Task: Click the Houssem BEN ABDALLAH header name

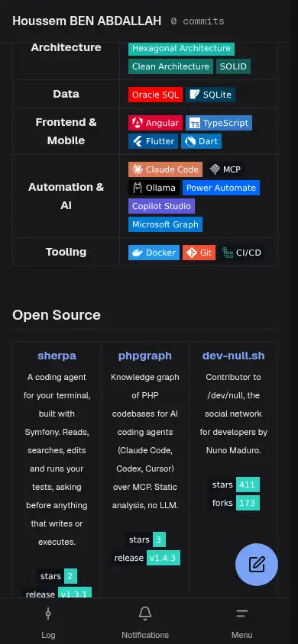Action: (x=87, y=21)
